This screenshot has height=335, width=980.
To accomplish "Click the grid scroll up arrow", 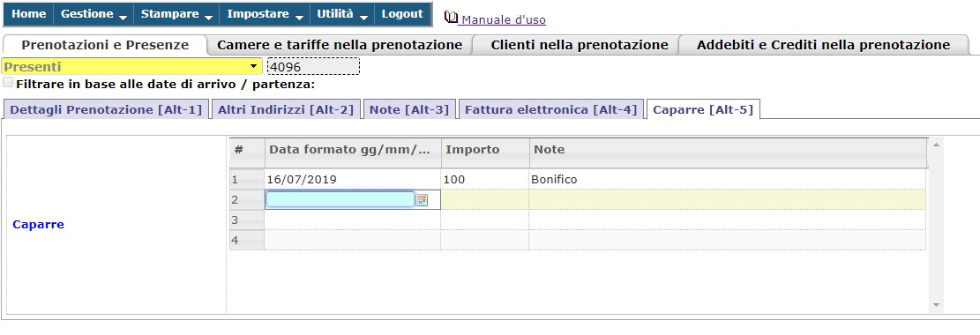I will coord(936,145).
